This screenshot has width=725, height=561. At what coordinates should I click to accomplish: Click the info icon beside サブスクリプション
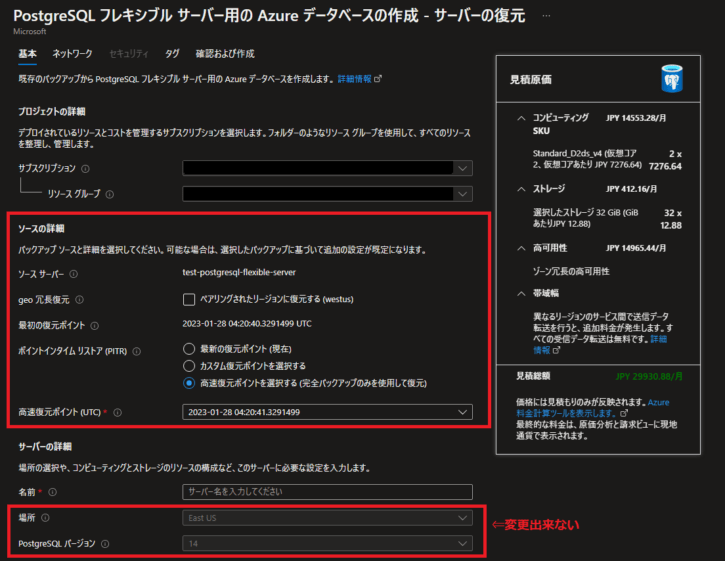tap(85, 169)
